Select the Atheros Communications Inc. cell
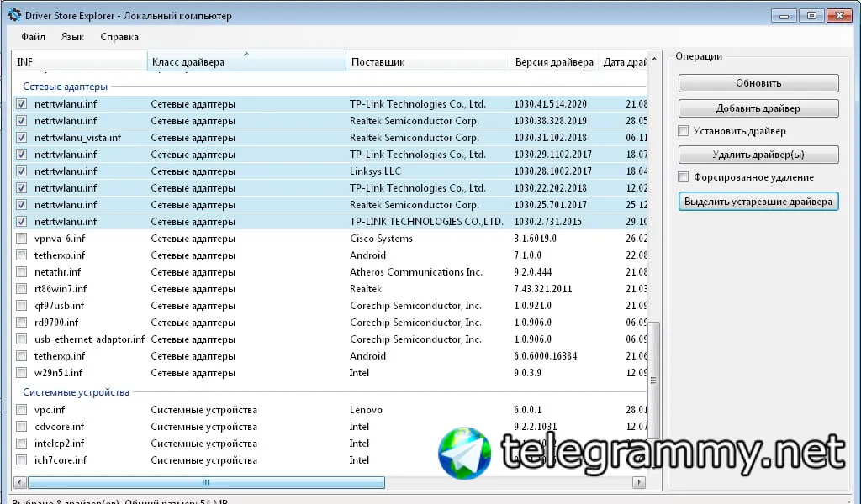This screenshot has width=861, height=504. tap(415, 272)
